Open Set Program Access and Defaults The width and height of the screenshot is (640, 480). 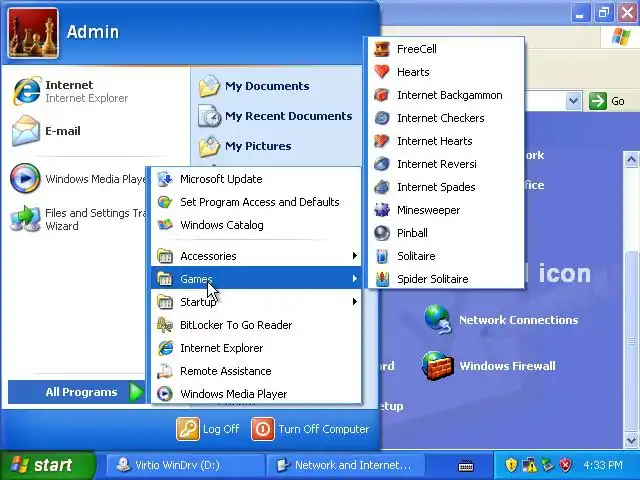pyautogui.click(x=256, y=202)
